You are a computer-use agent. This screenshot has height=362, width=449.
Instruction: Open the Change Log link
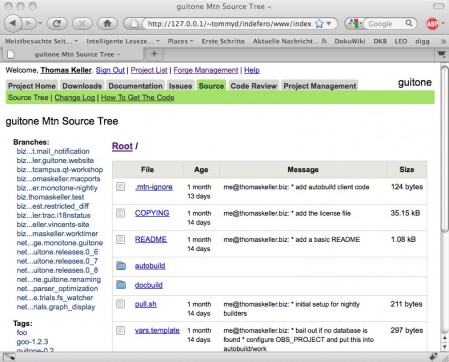[75, 98]
